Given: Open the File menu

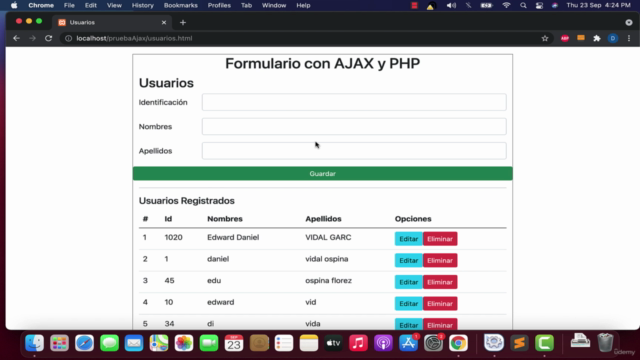Looking at the screenshot, I should [x=69, y=5].
